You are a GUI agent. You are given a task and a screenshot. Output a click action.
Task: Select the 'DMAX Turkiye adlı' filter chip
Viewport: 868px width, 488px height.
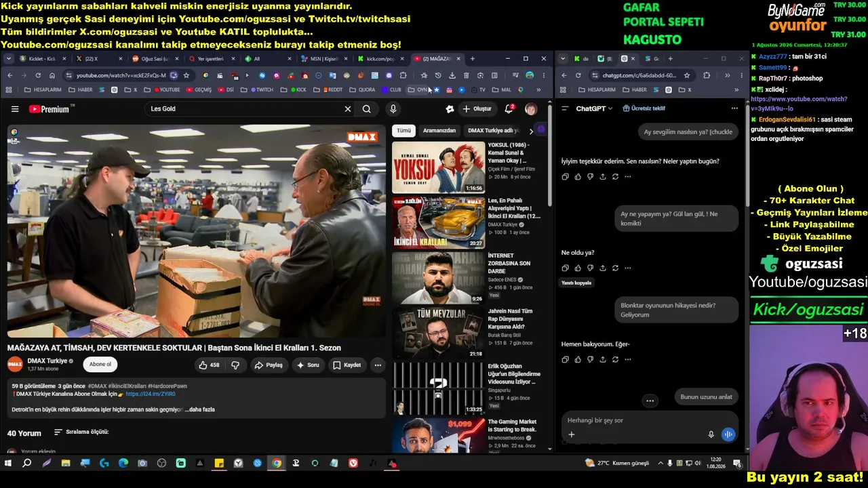click(493, 130)
